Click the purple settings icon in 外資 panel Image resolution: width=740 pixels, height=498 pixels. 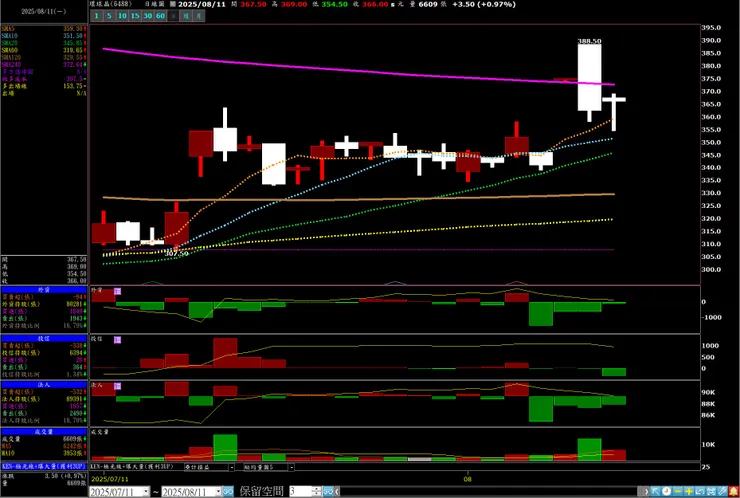118,291
